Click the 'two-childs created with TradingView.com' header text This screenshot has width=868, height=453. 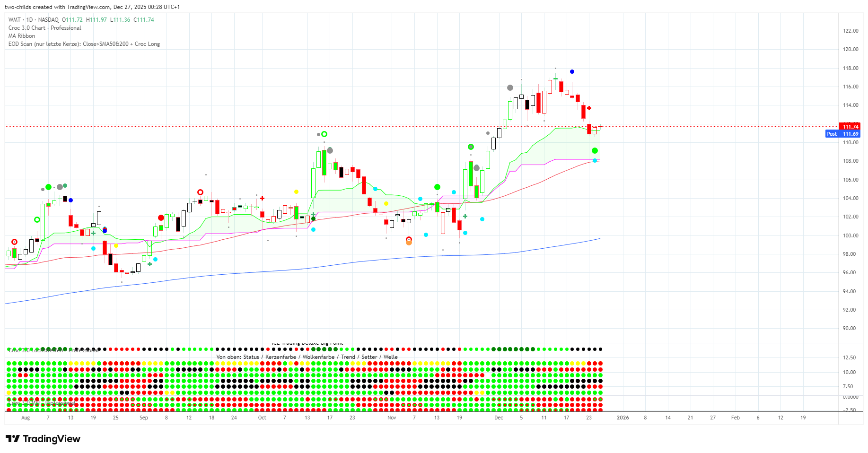(92, 7)
